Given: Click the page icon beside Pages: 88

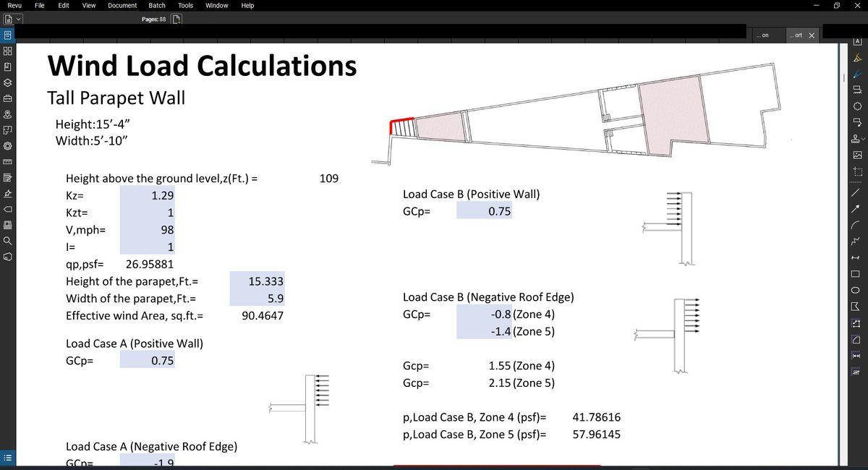Looking at the screenshot, I should pos(176,19).
